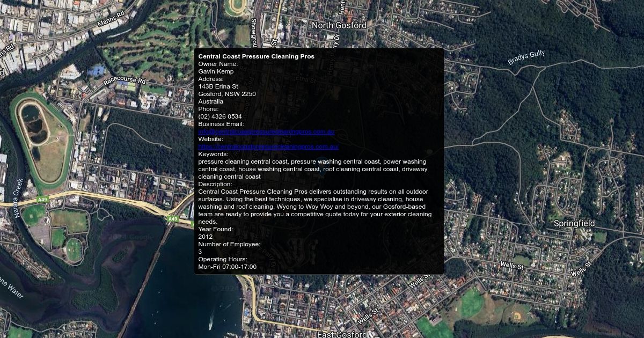Click the year founded value 2012
This screenshot has width=644, height=338.
pyautogui.click(x=206, y=237)
